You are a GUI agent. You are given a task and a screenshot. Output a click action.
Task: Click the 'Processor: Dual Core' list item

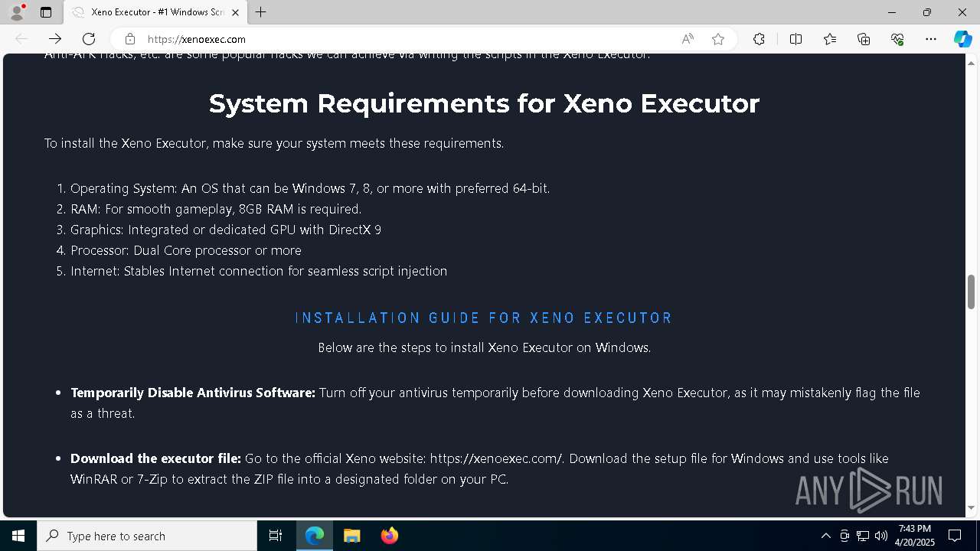pos(186,250)
